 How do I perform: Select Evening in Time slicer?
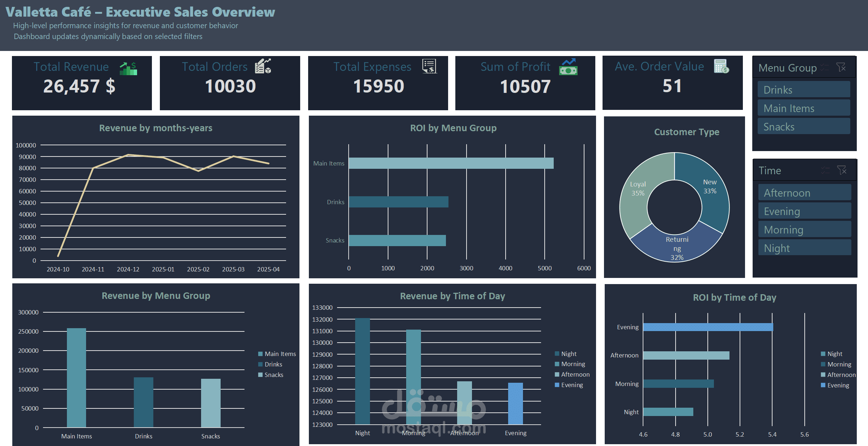tap(804, 211)
